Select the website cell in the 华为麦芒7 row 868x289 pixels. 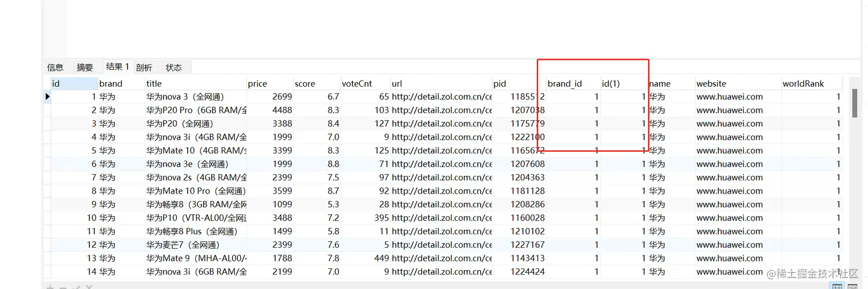[738, 245]
